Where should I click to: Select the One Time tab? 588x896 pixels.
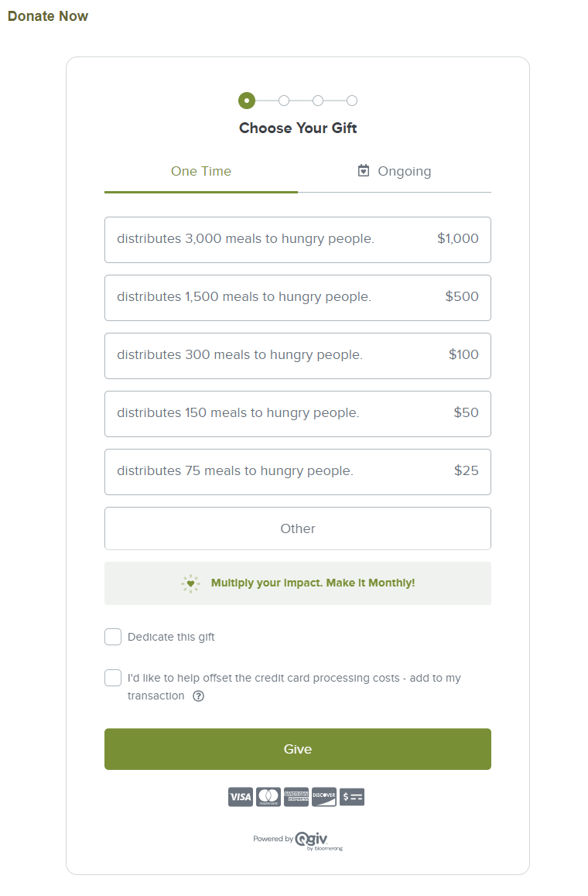tap(200, 171)
